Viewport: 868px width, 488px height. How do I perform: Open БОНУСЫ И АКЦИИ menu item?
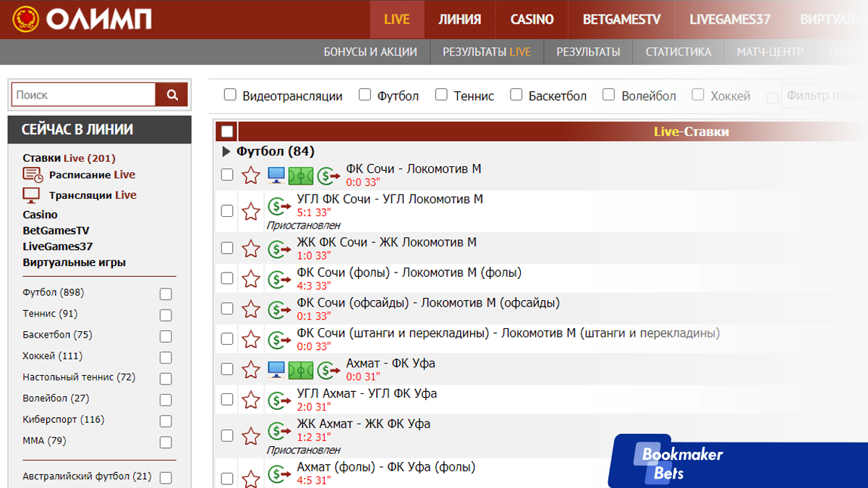[x=370, y=52]
